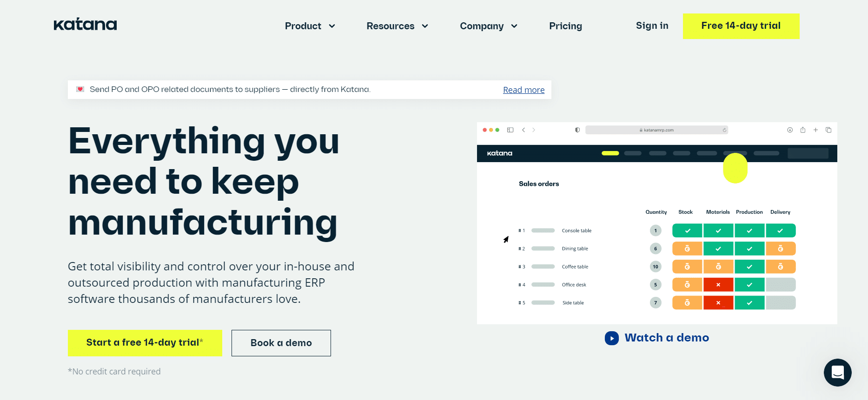868x400 pixels.
Task: Click the Side table materials red X cell
Action: (718, 303)
